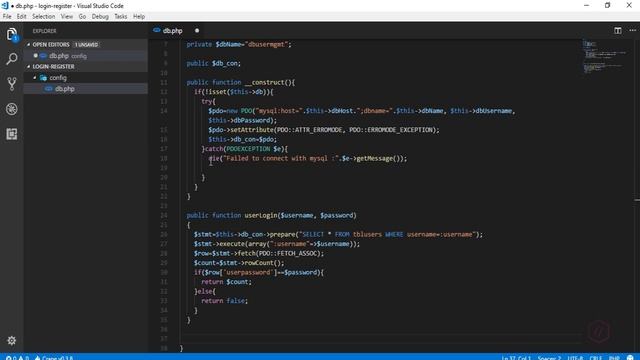
Task: Open the File menu
Action: [7, 16]
